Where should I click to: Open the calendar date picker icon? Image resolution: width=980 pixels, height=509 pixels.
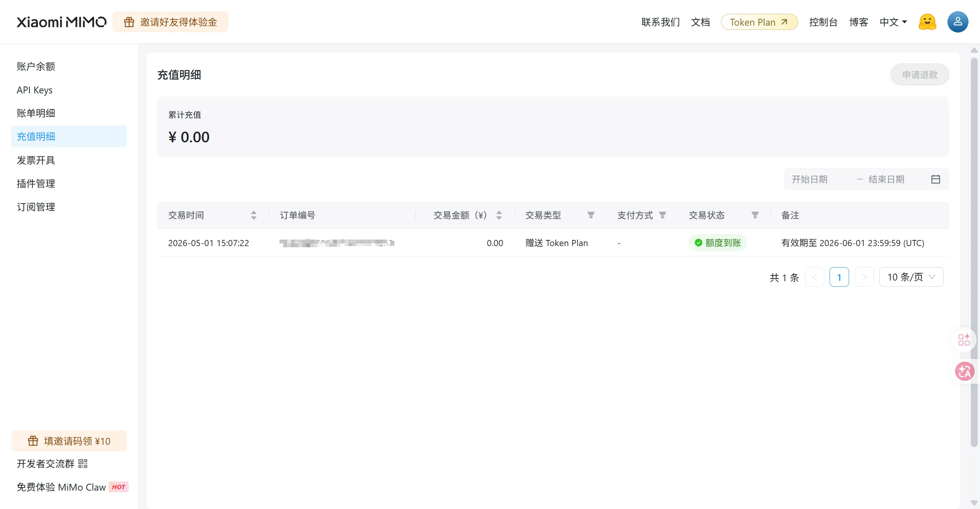(936, 179)
